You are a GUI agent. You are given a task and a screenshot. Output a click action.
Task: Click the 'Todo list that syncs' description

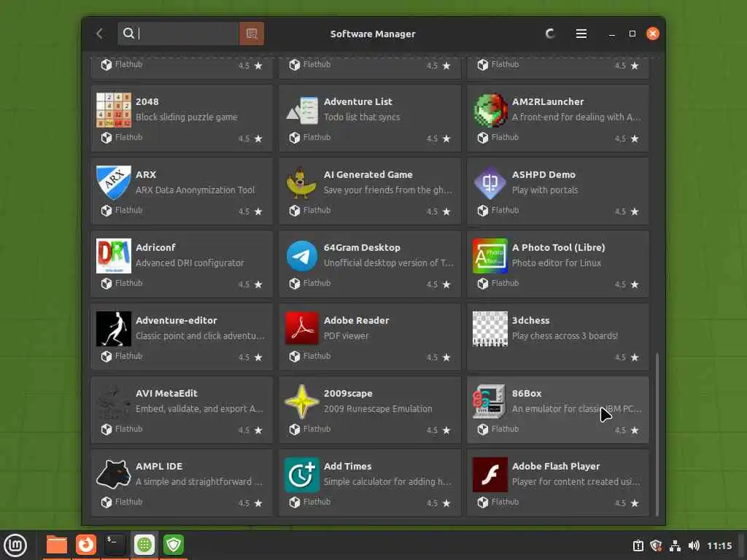[x=362, y=117]
